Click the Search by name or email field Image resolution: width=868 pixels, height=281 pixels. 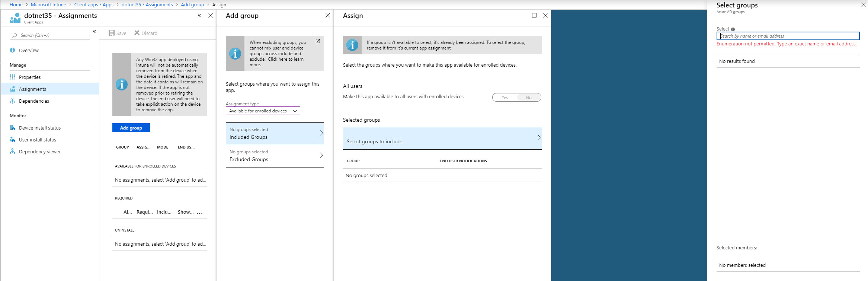point(788,36)
